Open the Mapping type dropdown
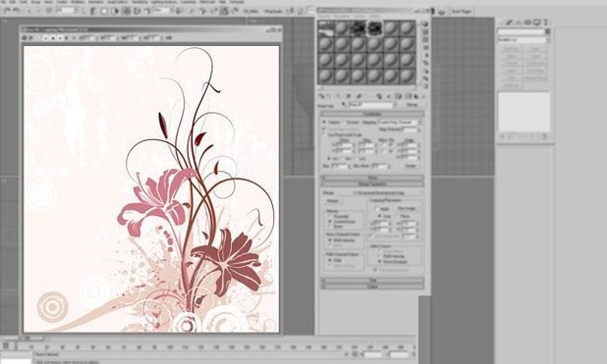Screen dimensions: 607x364 (400, 123)
